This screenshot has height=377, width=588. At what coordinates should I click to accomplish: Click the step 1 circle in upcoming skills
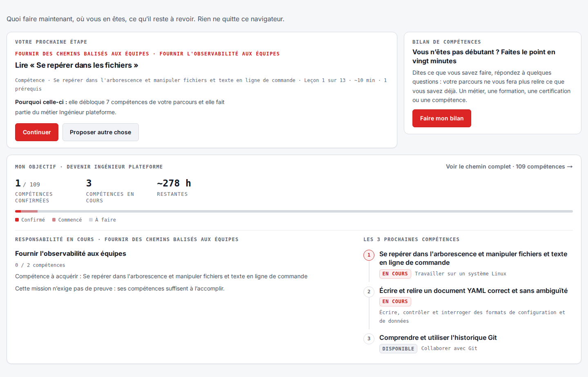click(x=369, y=255)
